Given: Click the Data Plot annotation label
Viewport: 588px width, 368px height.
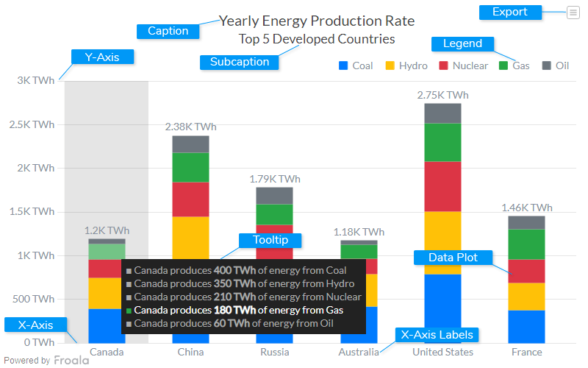Looking at the screenshot, I should [453, 258].
